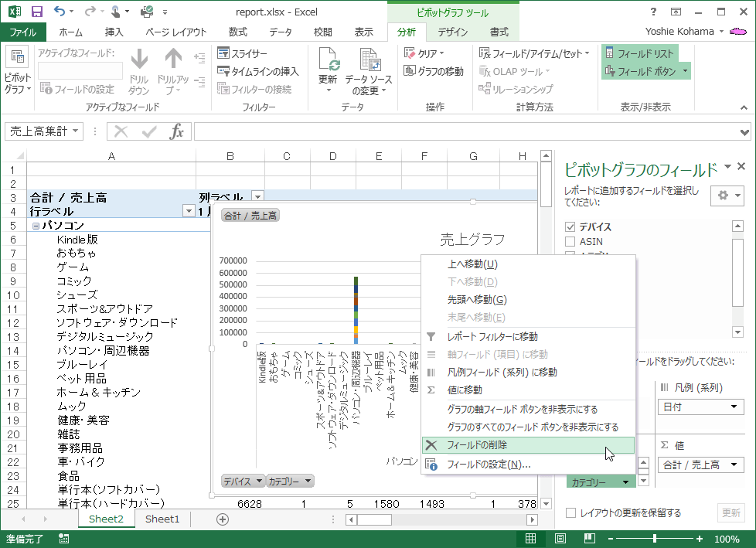
Task: Open フィールドの設定(N)... menu item
Action: (528, 465)
